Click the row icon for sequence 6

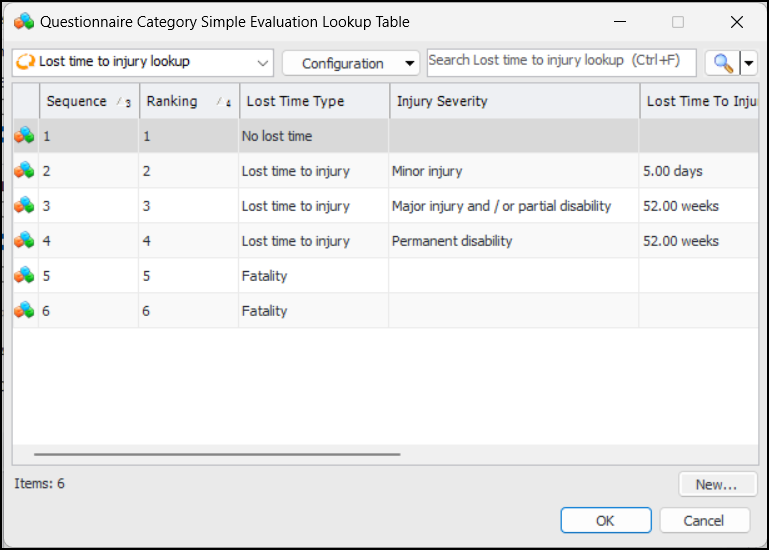(25, 311)
